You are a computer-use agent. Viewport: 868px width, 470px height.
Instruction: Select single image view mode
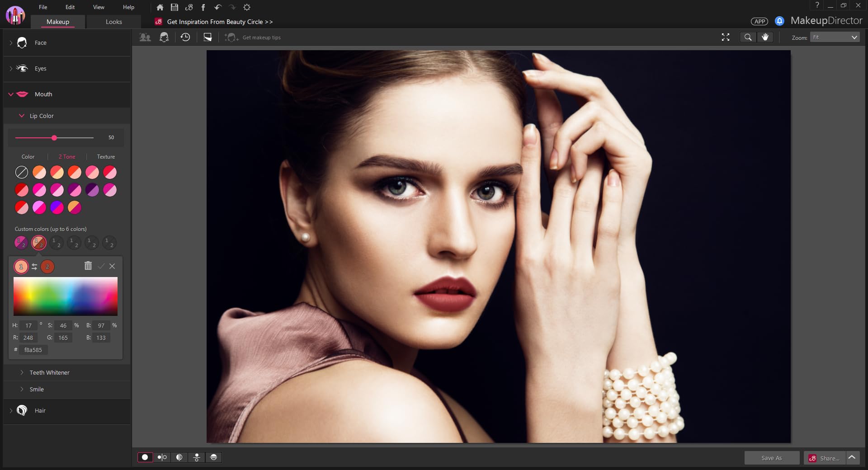click(x=145, y=457)
